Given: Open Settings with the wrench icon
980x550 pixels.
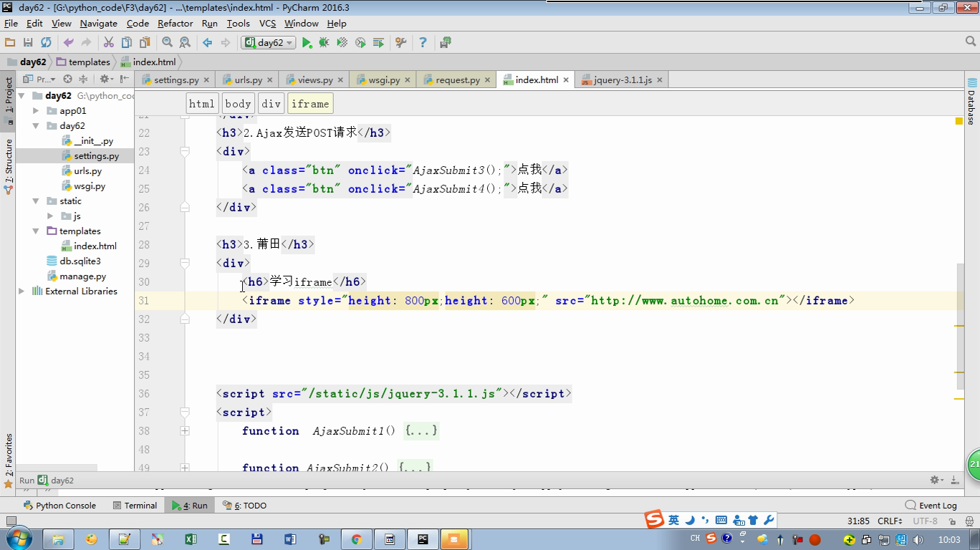Looking at the screenshot, I should coord(400,43).
